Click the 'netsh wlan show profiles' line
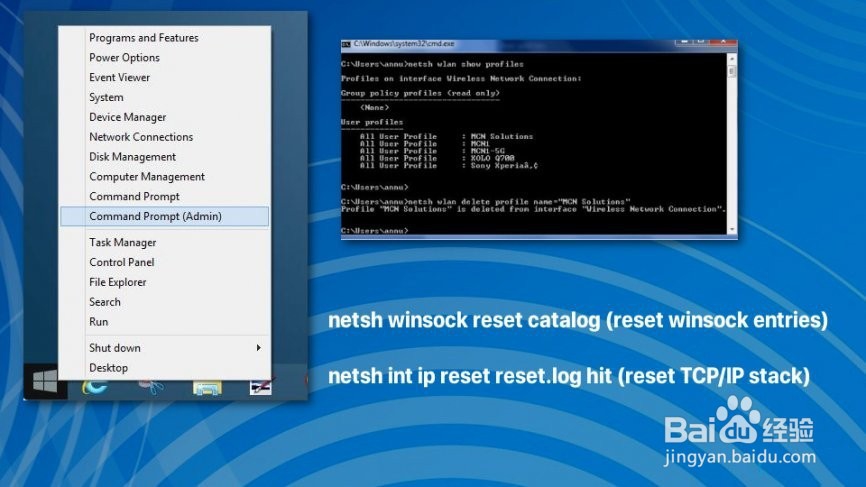 click(432, 64)
